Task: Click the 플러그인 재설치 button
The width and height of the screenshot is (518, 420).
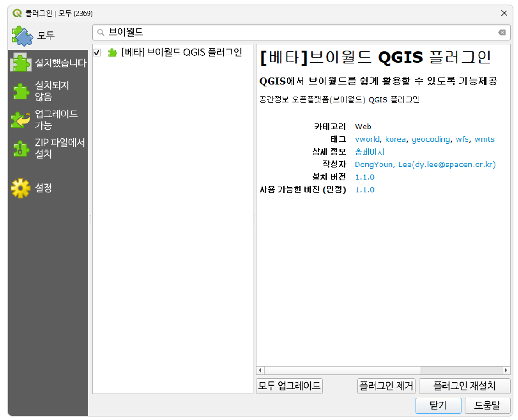Action: 464,386
